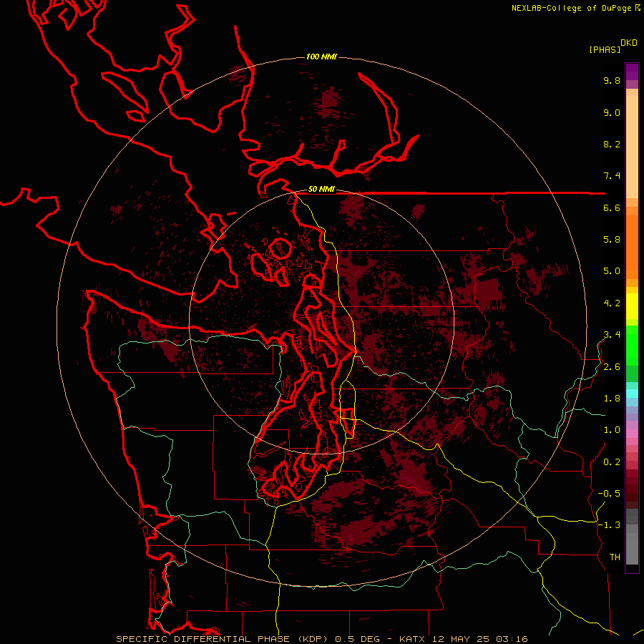Click the 3.4 value on the color scale

pos(612,335)
